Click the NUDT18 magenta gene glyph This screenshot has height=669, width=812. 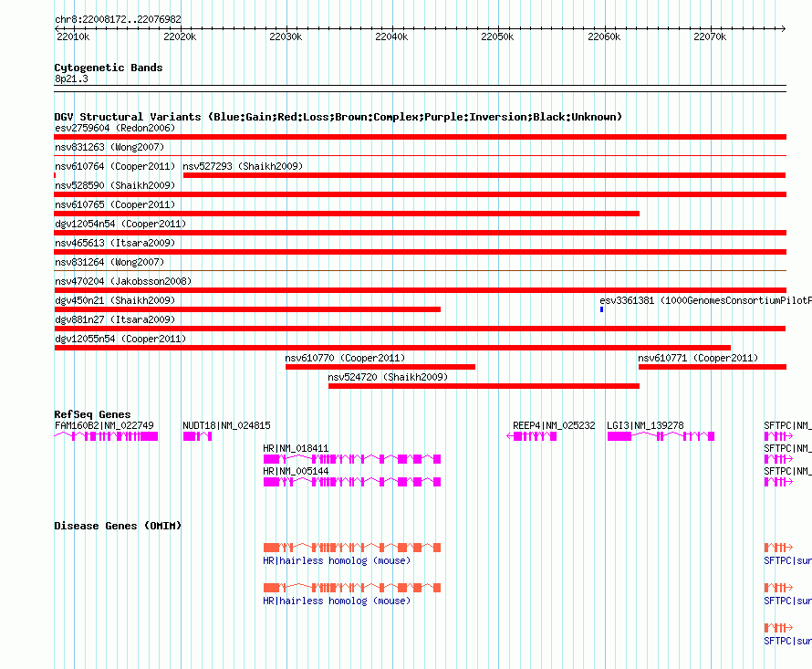[197, 436]
